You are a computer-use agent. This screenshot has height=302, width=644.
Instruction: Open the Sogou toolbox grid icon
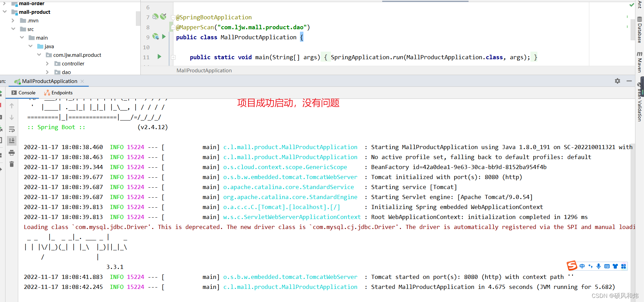click(x=623, y=266)
